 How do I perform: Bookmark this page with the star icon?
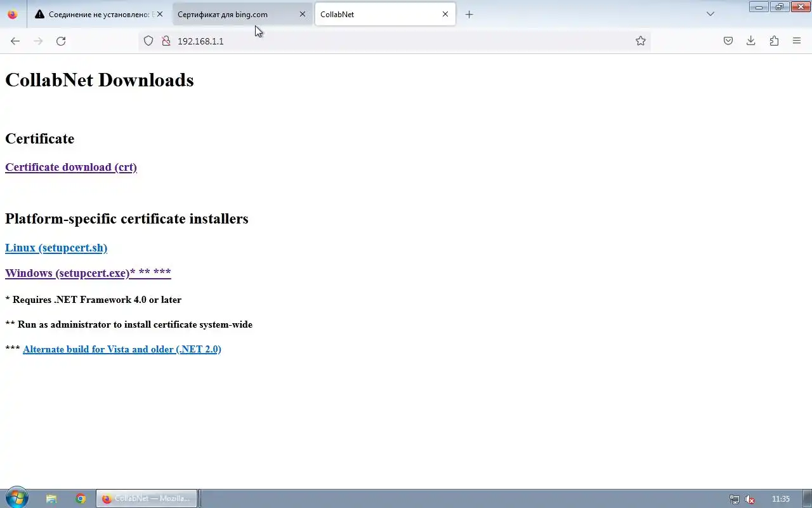[641, 41]
